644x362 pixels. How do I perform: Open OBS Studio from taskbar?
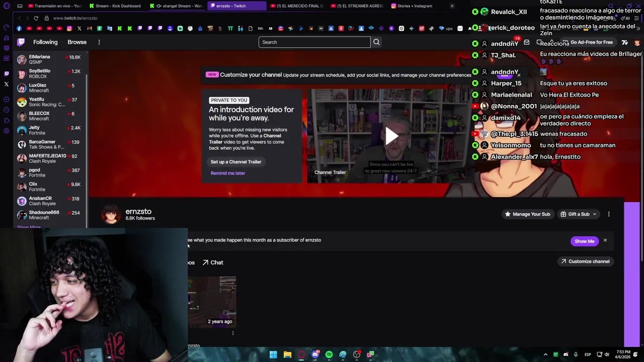[357, 354]
